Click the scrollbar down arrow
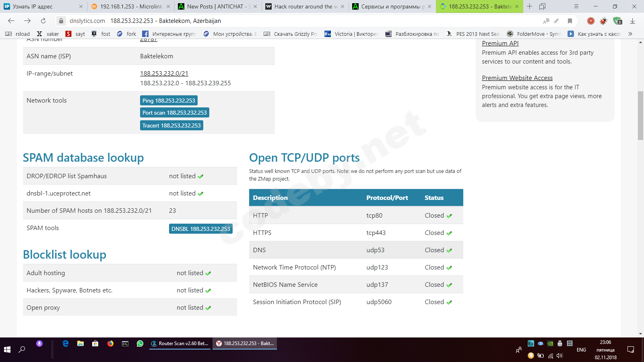Image resolution: width=644 pixels, height=362 pixels. click(x=640, y=334)
